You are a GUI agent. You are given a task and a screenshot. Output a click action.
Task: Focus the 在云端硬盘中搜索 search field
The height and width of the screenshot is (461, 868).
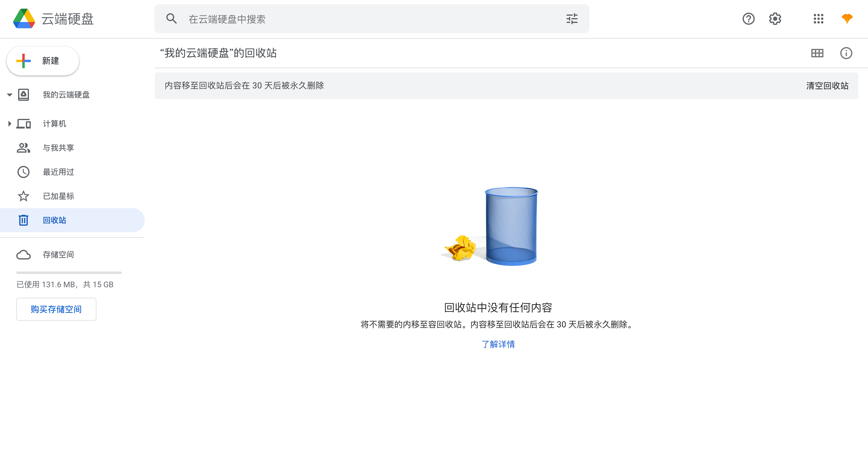(x=372, y=19)
